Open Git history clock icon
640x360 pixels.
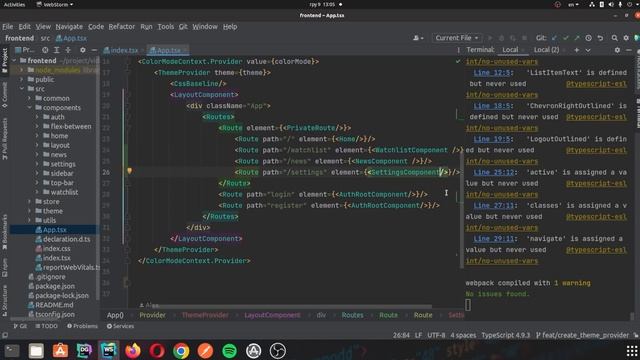[x=589, y=38]
